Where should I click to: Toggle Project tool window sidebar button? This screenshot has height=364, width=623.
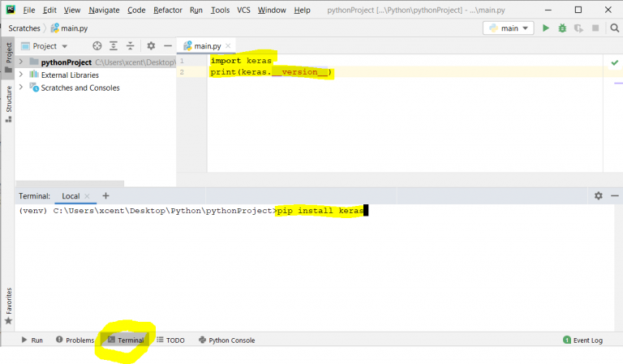(8, 58)
